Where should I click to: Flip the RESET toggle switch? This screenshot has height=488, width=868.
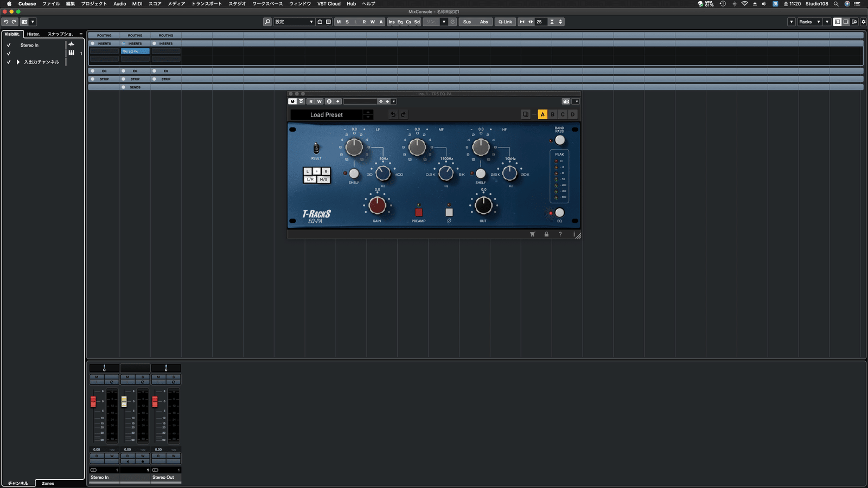tap(316, 148)
